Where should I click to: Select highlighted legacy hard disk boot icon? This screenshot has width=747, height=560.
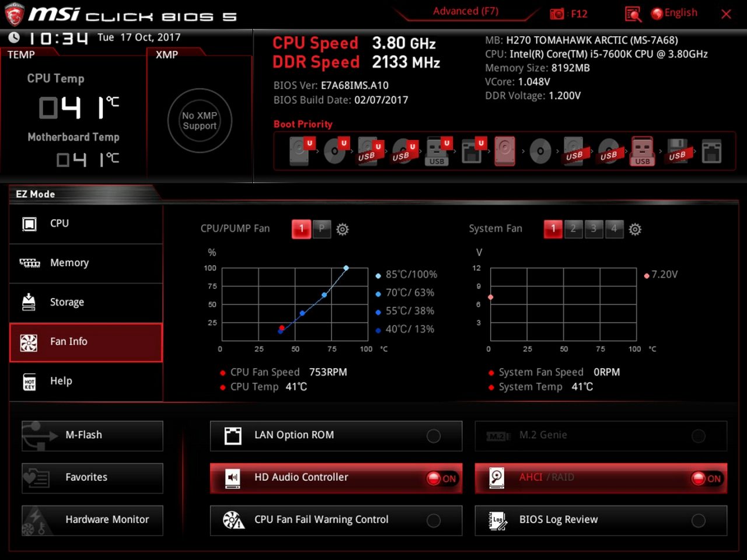pyautogui.click(x=505, y=151)
